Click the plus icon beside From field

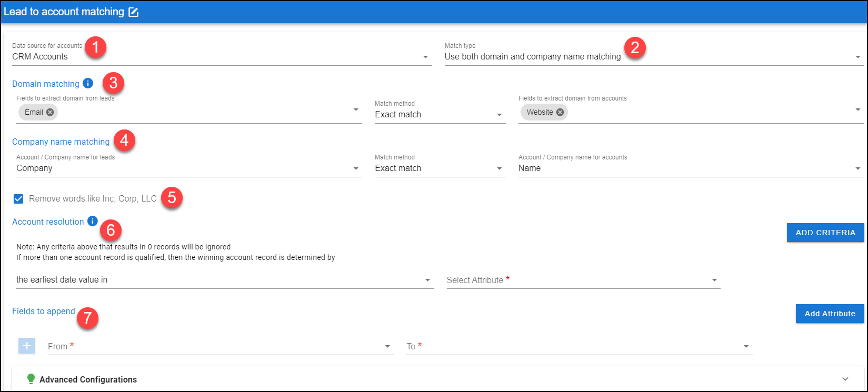27,346
